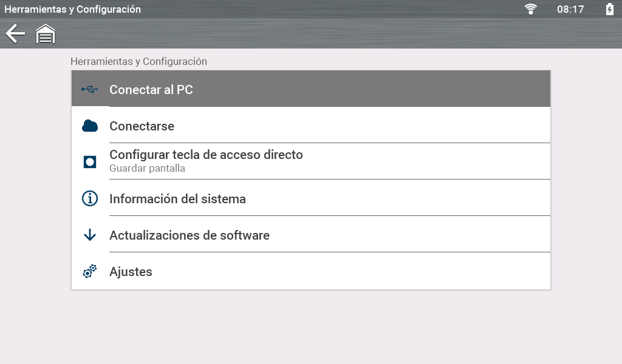Viewport: 622px width, 364px height.
Task: Select the shortcut key square icon
Action: (x=90, y=162)
